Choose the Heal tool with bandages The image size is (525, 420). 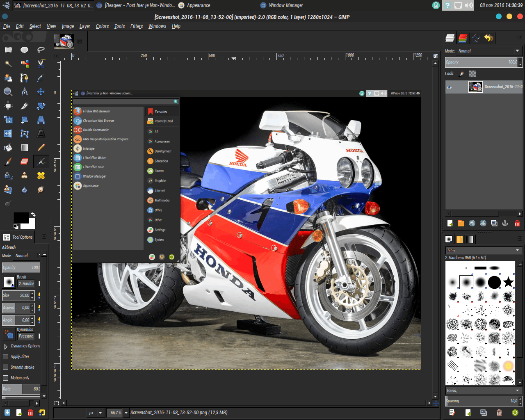pos(41,176)
